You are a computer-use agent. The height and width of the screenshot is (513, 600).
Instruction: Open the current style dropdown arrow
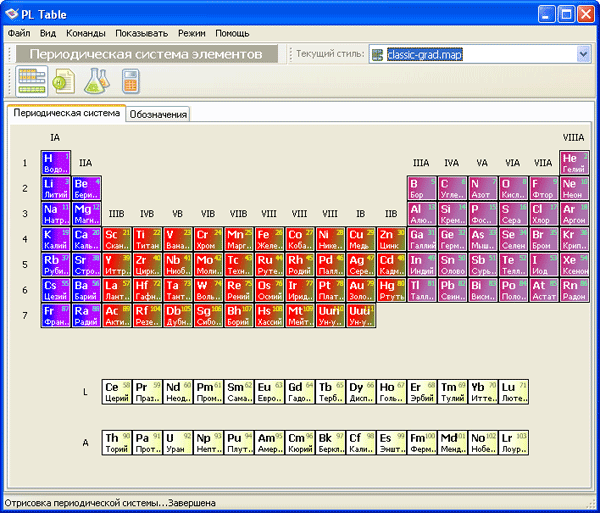583,54
